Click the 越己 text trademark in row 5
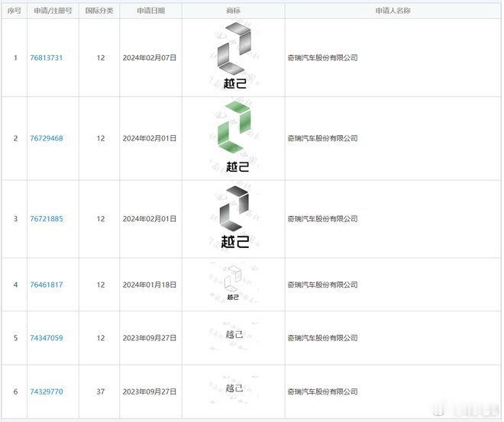This screenshot has width=504, height=422. click(234, 335)
